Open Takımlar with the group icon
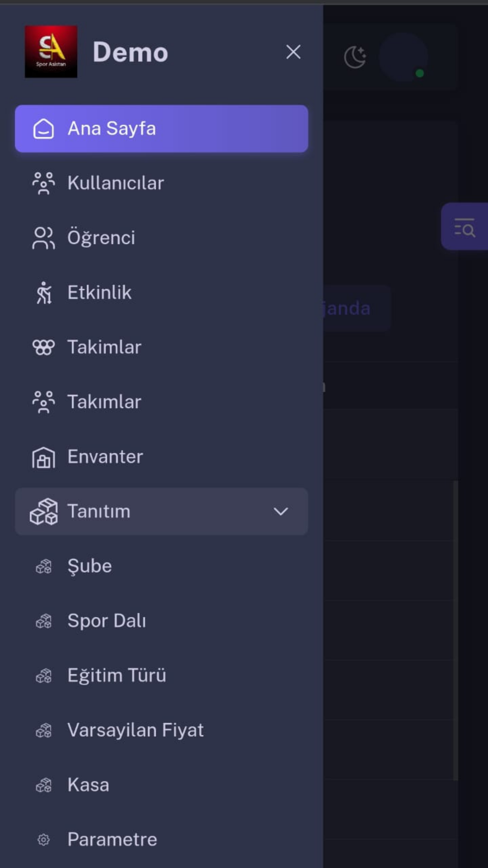Image resolution: width=488 pixels, height=868 pixels. tap(104, 402)
